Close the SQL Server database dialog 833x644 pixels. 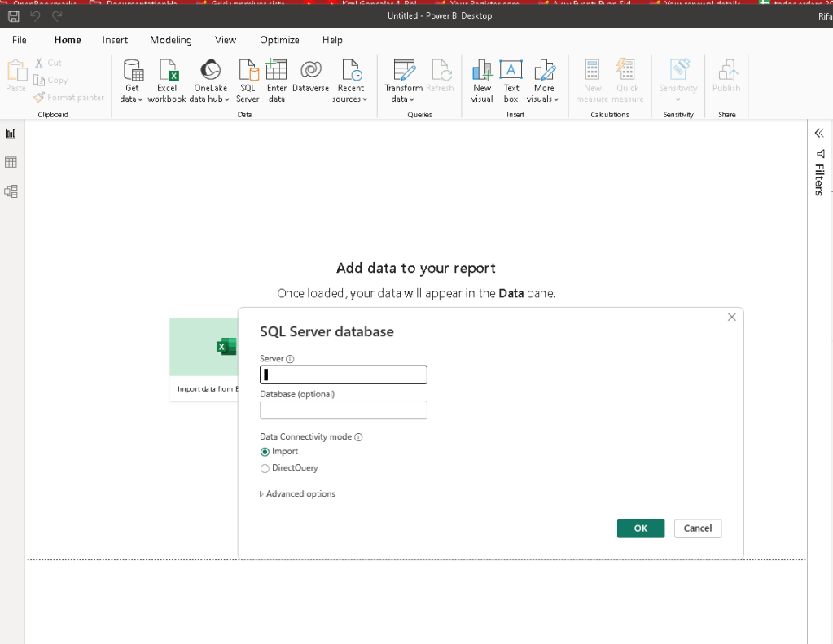(731, 318)
